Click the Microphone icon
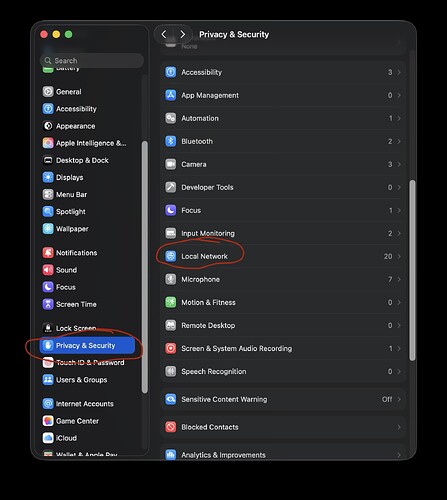Viewport: 447px width, 500px height. click(171, 279)
